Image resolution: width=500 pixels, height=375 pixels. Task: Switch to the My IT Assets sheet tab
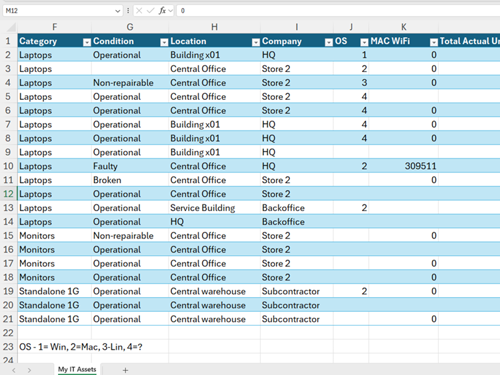(x=77, y=369)
